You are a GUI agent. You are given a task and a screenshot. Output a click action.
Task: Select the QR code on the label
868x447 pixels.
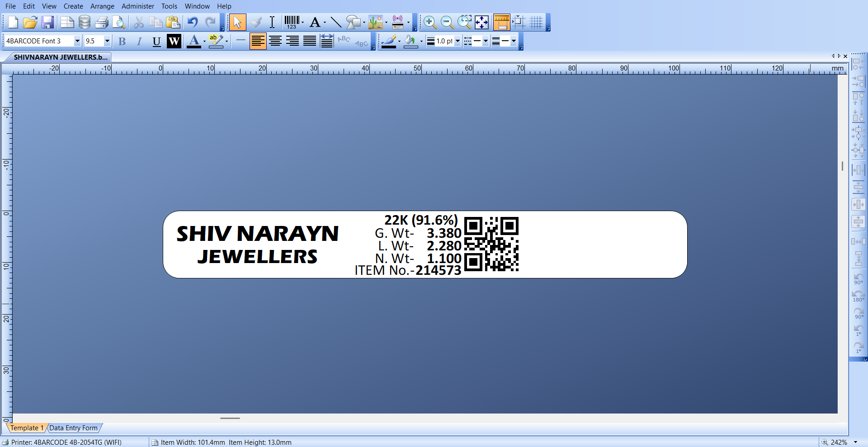491,244
